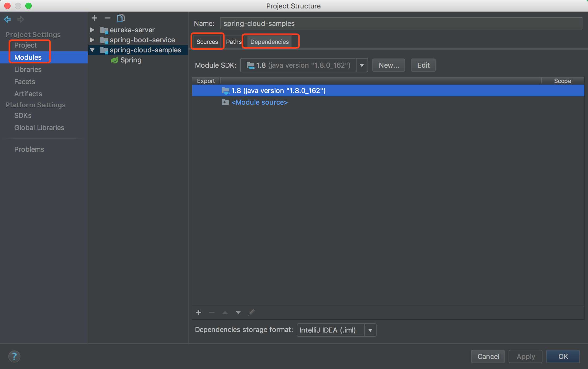The width and height of the screenshot is (588, 369).
Task: Click the spring-boot-service module folder icon
Action: pos(104,40)
